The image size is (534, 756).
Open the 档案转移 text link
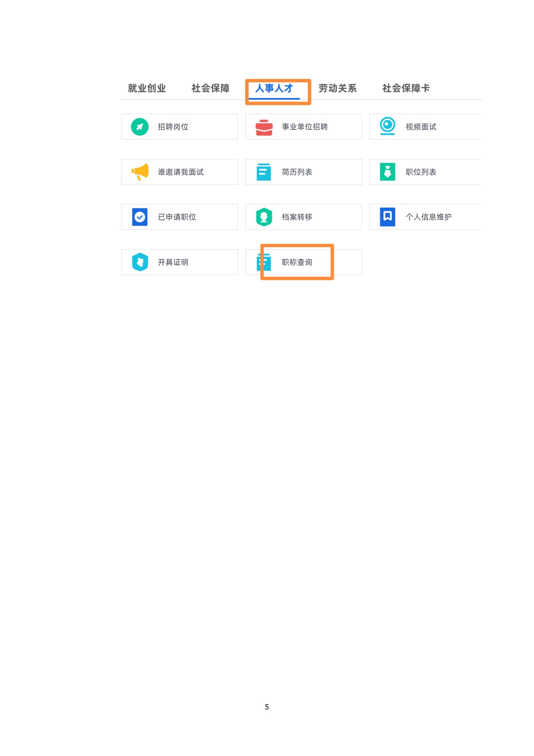[x=297, y=217]
